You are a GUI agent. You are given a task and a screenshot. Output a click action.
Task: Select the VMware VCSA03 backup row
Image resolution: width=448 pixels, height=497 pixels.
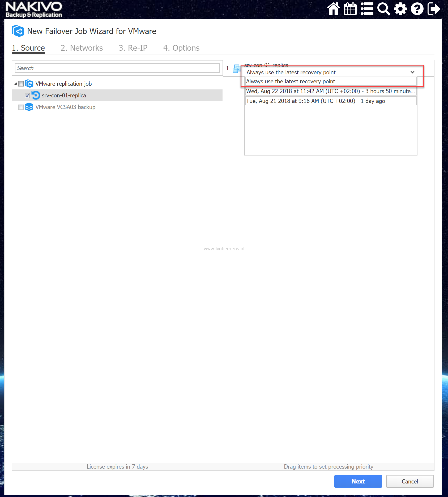point(117,107)
